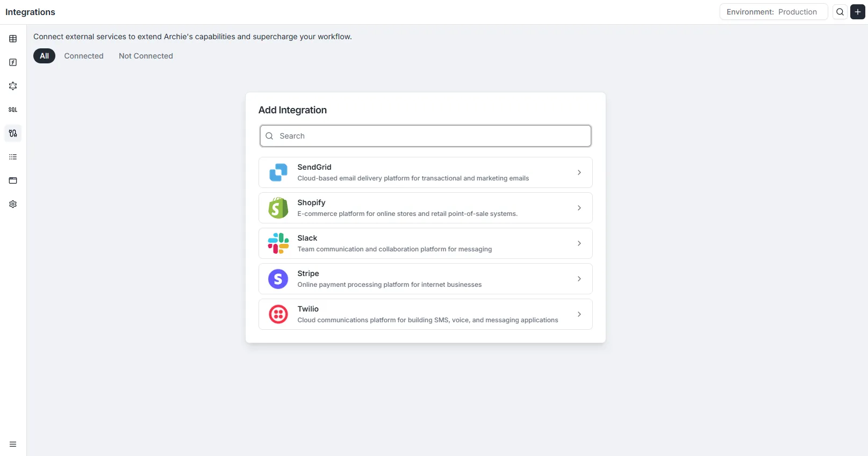Switch to the Not Connected filter

click(x=146, y=56)
